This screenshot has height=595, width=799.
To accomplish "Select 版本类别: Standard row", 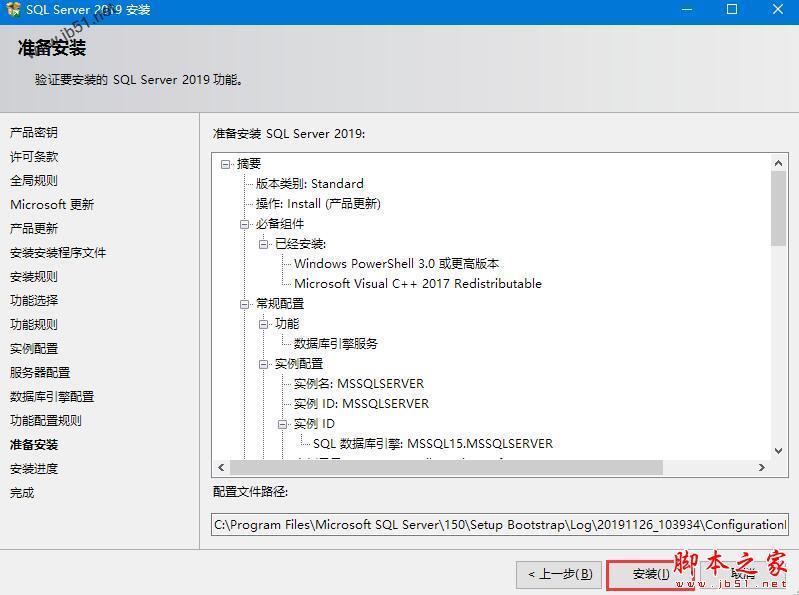I will (x=310, y=184).
